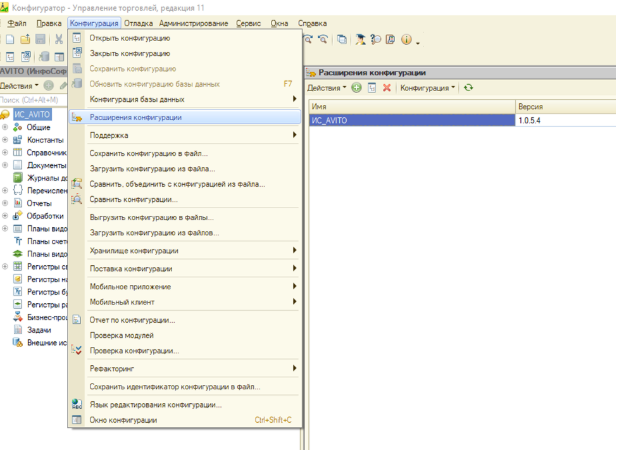Expand the Общие tree node
Viewport: 617px width, 450px height.
pos(5,128)
